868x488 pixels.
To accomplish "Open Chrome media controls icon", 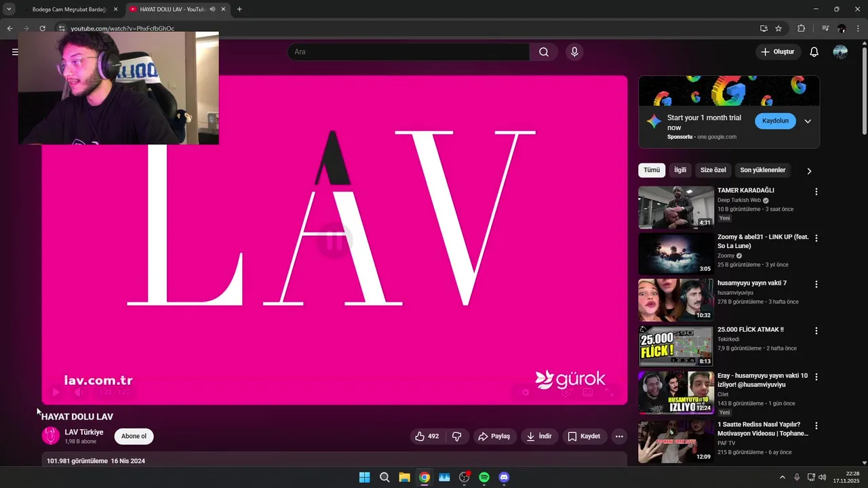I will pos(825,28).
